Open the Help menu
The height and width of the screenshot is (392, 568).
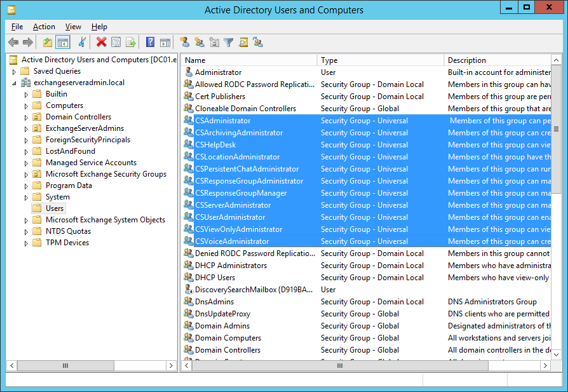[x=99, y=27]
